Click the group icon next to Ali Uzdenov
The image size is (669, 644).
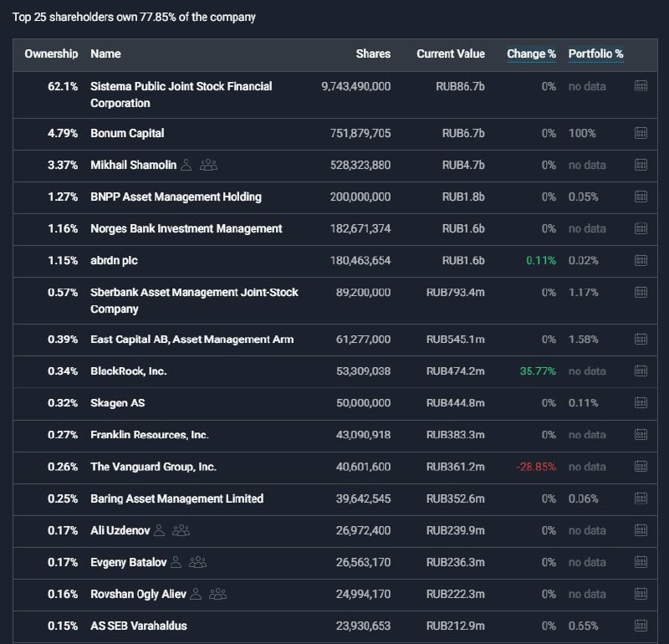click(181, 530)
